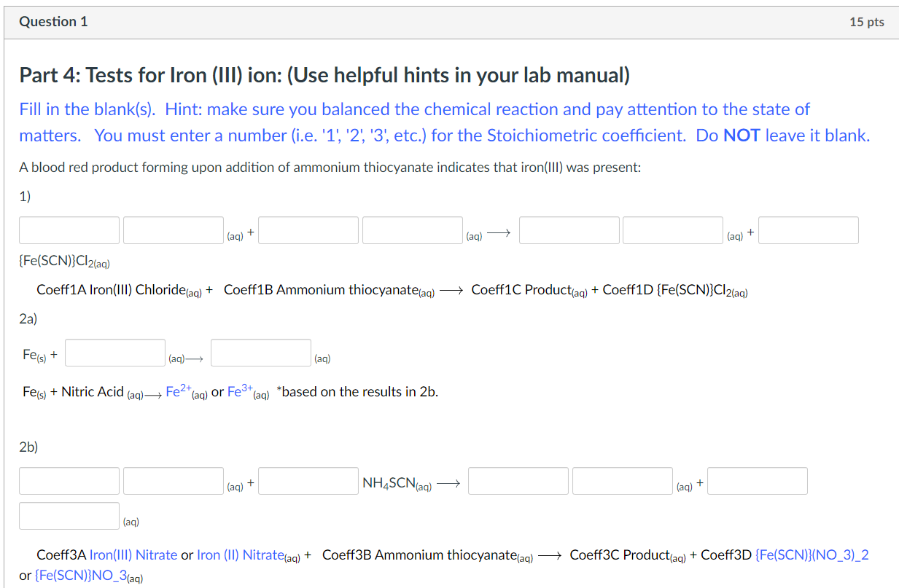This screenshot has height=588, width=899.
Task: Click the product input box in equation 2a
Action: (x=260, y=352)
